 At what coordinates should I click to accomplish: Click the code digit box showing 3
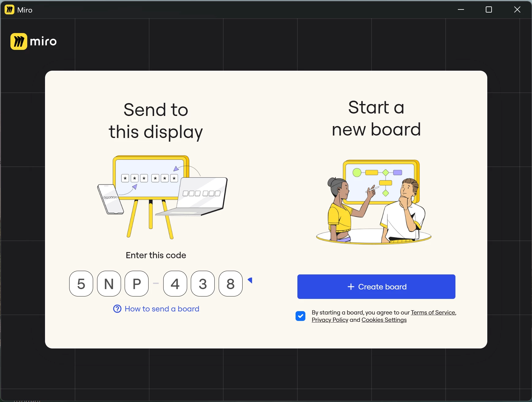pyautogui.click(x=203, y=284)
